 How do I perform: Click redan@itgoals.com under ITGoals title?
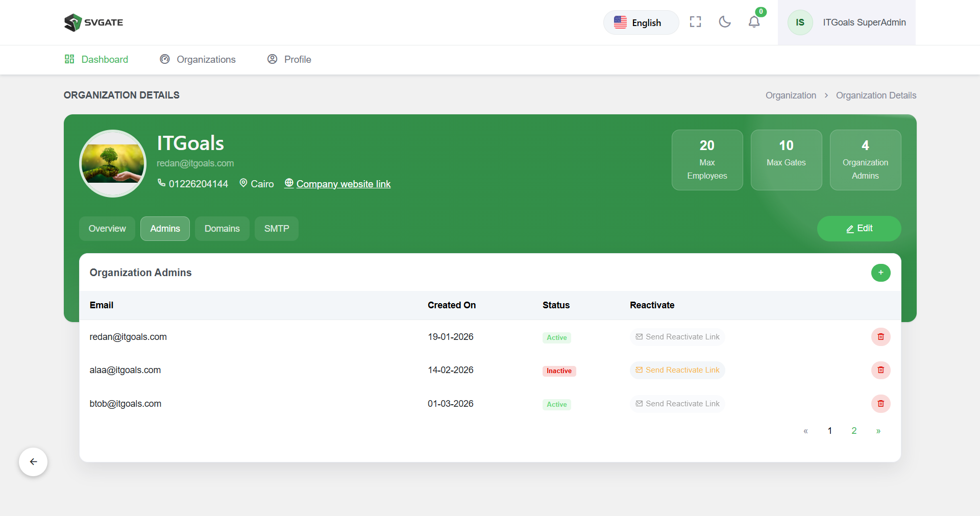pos(195,163)
